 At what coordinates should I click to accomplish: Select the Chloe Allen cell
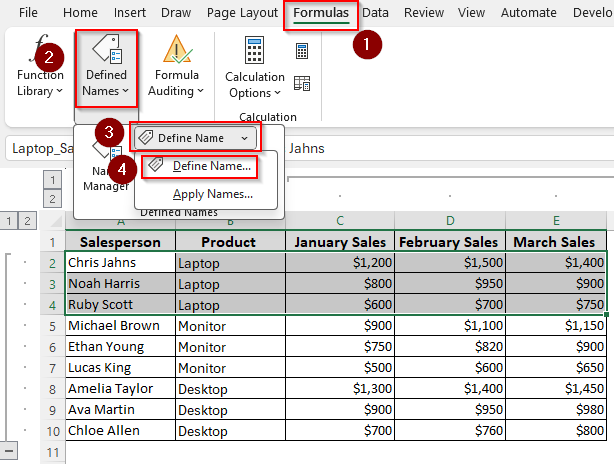(120, 431)
